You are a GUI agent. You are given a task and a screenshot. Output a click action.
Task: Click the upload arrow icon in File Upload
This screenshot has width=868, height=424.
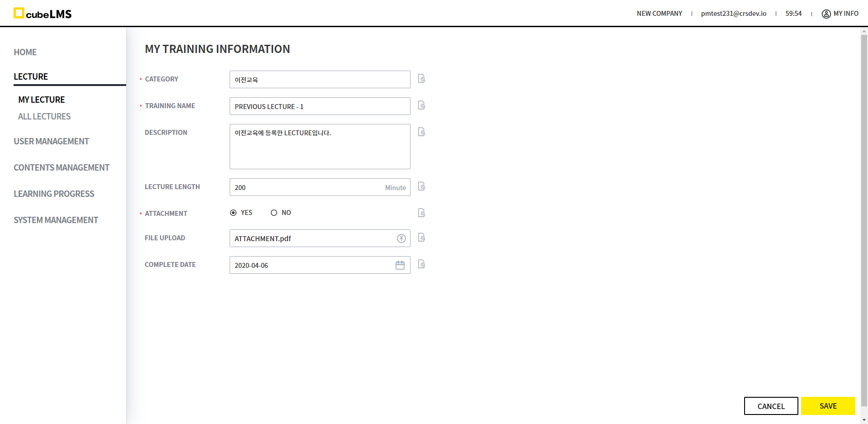401,238
